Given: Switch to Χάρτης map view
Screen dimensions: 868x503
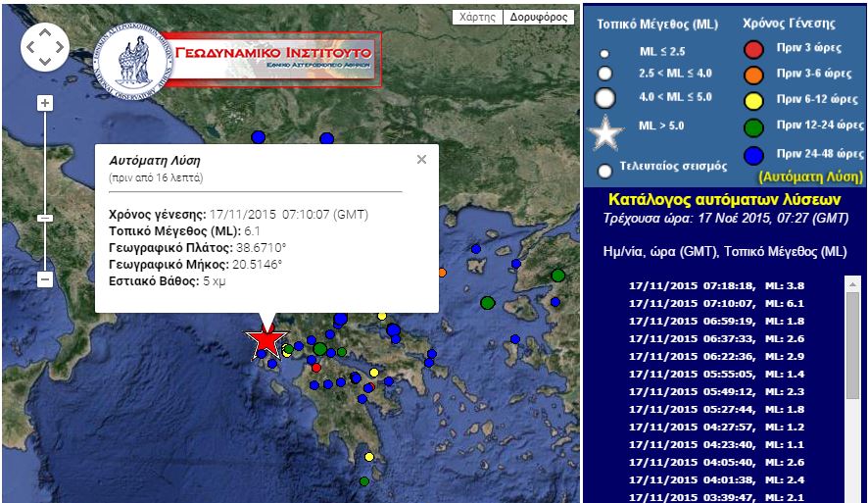Looking at the screenshot, I should click(x=477, y=17).
